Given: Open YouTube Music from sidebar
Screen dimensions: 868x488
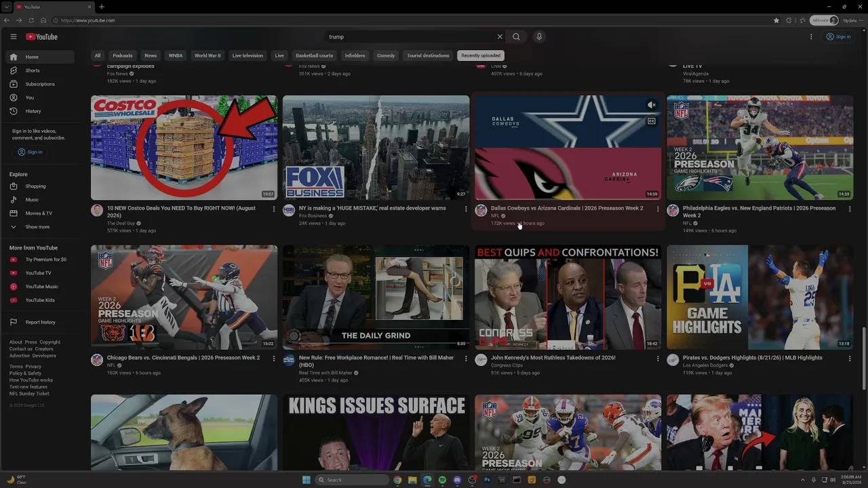Looking at the screenshot, I should click(41, 287).
